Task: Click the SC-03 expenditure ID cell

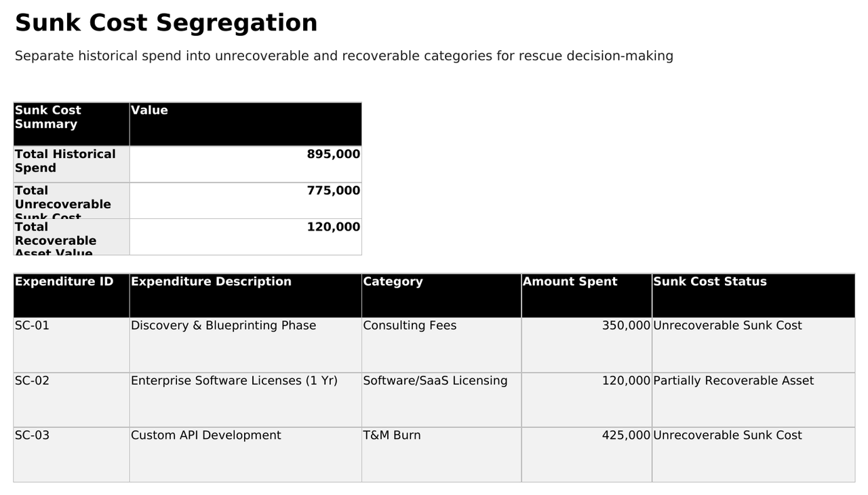Action: point(71,455)
